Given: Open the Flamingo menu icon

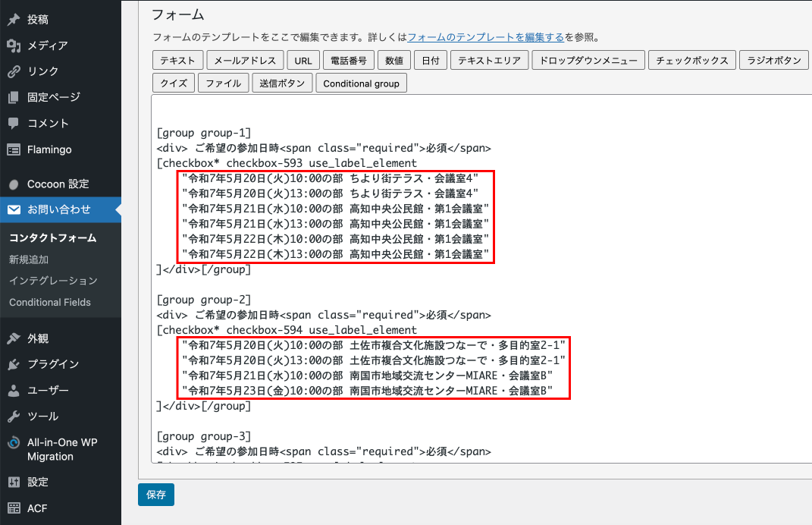Looking at the screenshot, I should tap(14, 149).
